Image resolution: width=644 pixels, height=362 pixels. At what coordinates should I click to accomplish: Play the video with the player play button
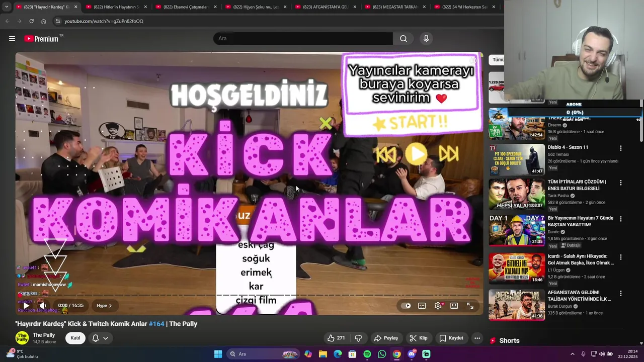coord(26,306)
